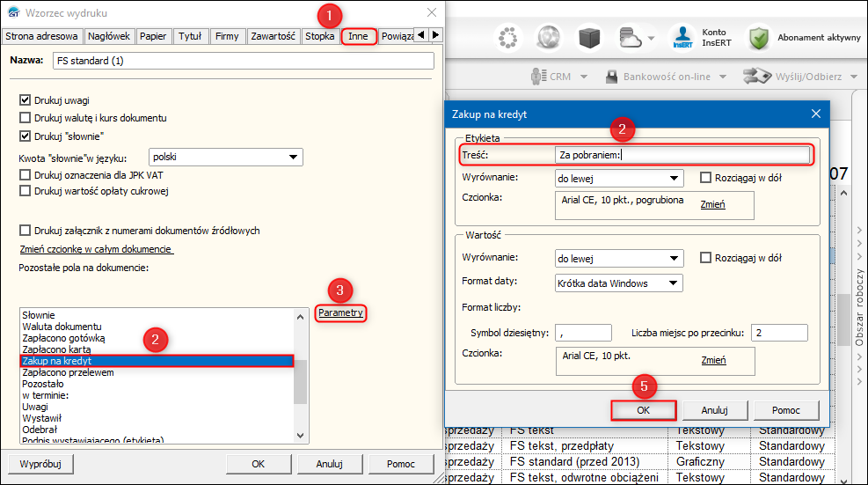Screen dimensions: 868x485
Task: Enable Drukuj oznaczenia dla JPK VAT
Action: [25, 175]
